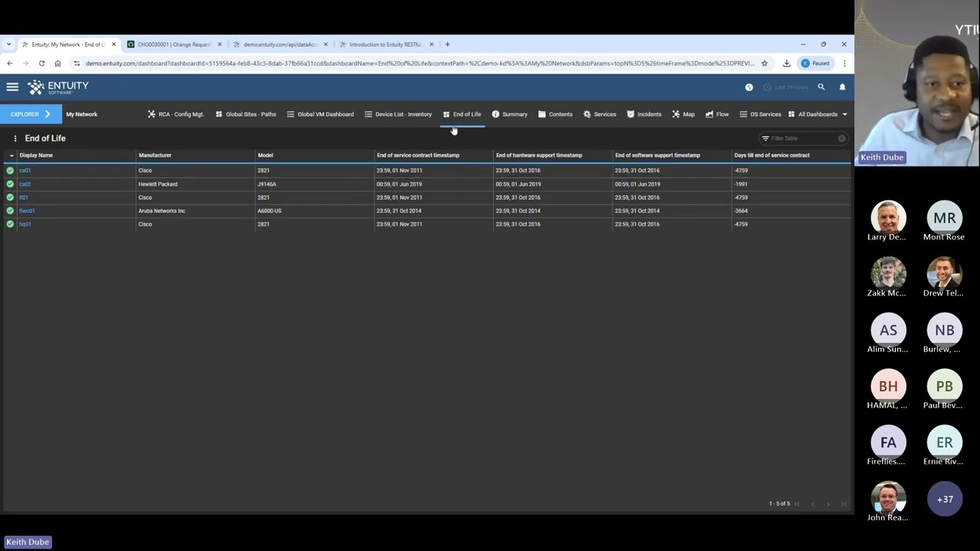This screenshot has width=980, height=551.
Task: Open device hq01 link
Action: pyautogui.click(x=24, y=224)
